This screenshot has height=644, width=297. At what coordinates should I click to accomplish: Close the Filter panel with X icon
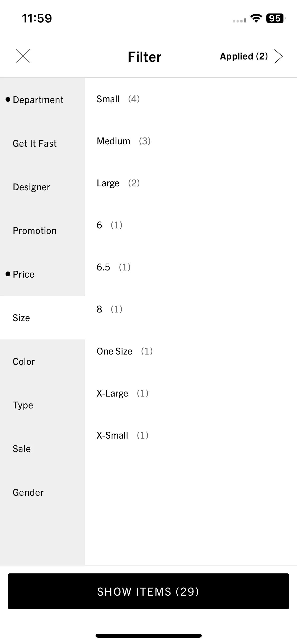pos(23,56)
